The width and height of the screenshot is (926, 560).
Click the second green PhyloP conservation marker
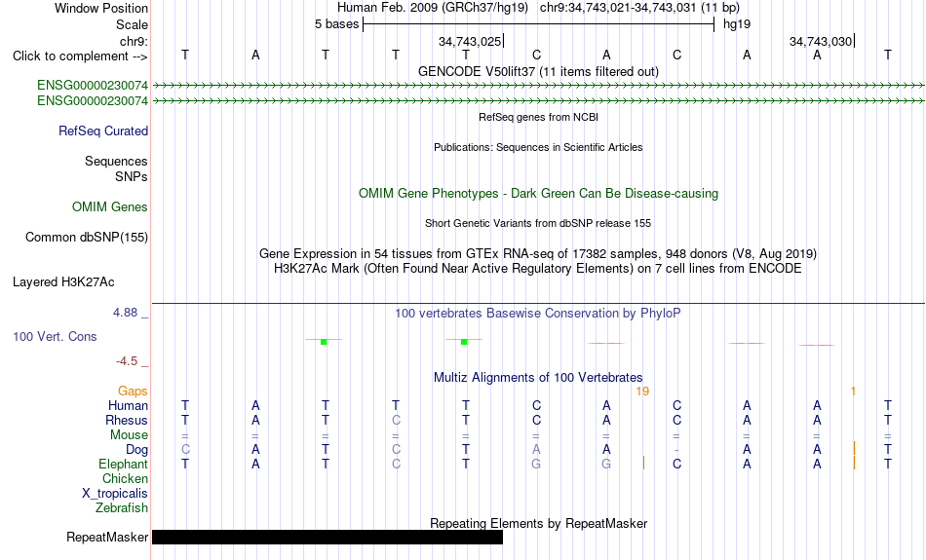click(464, 341)
